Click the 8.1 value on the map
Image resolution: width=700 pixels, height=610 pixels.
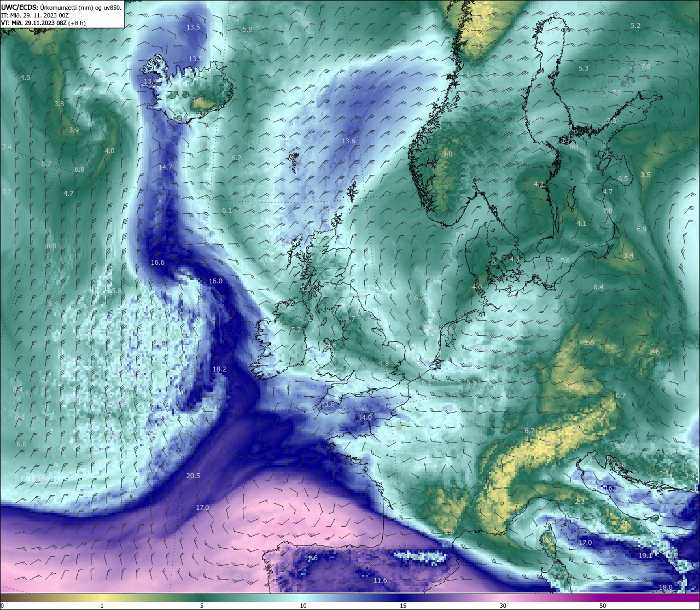574,147
